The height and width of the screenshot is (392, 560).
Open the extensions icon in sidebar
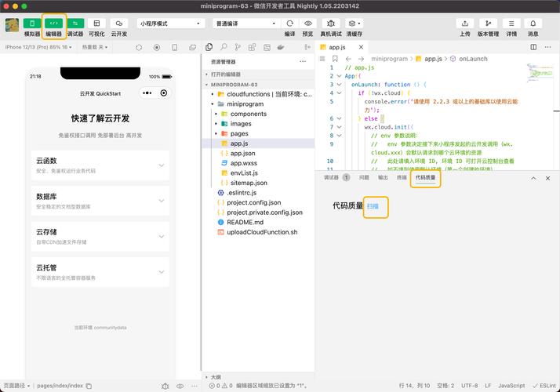[252, 47]
